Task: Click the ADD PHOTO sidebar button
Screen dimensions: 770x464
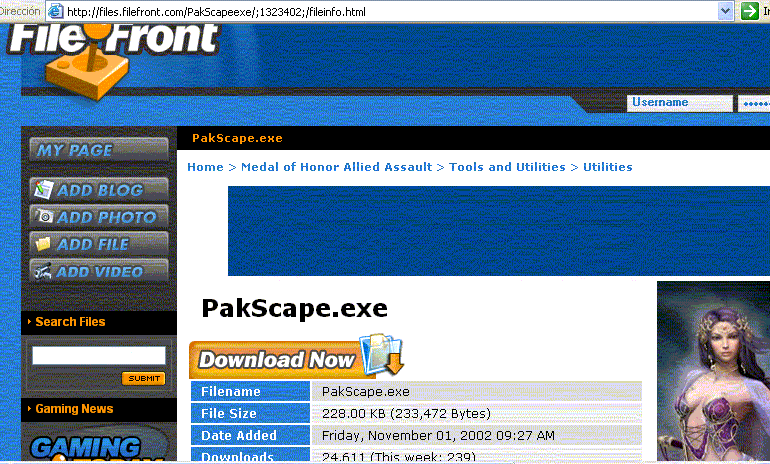Action: pyautogui.click(x=99, y=217)
